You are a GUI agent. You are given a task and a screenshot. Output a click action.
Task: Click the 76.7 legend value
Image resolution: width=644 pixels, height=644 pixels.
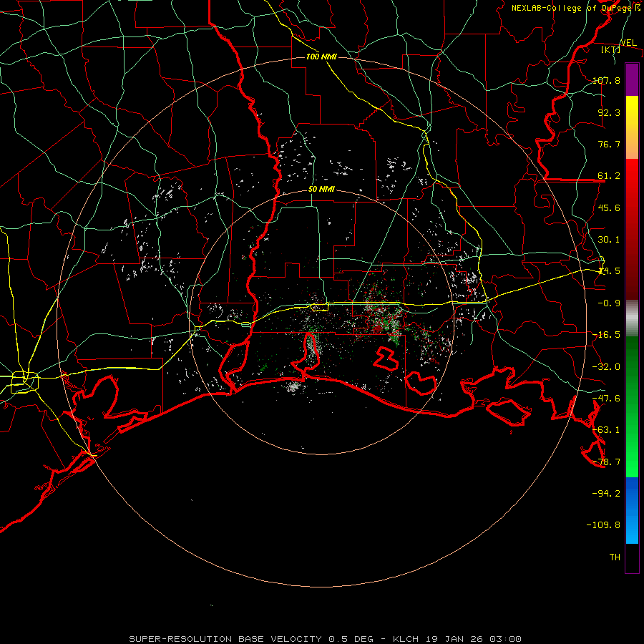[x=609, y=144]
